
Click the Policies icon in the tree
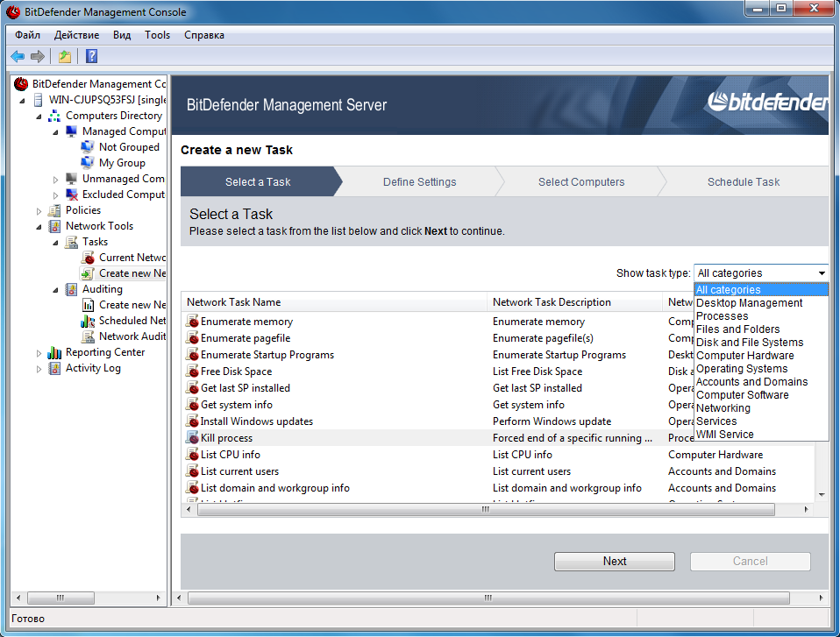pos(54,210)
